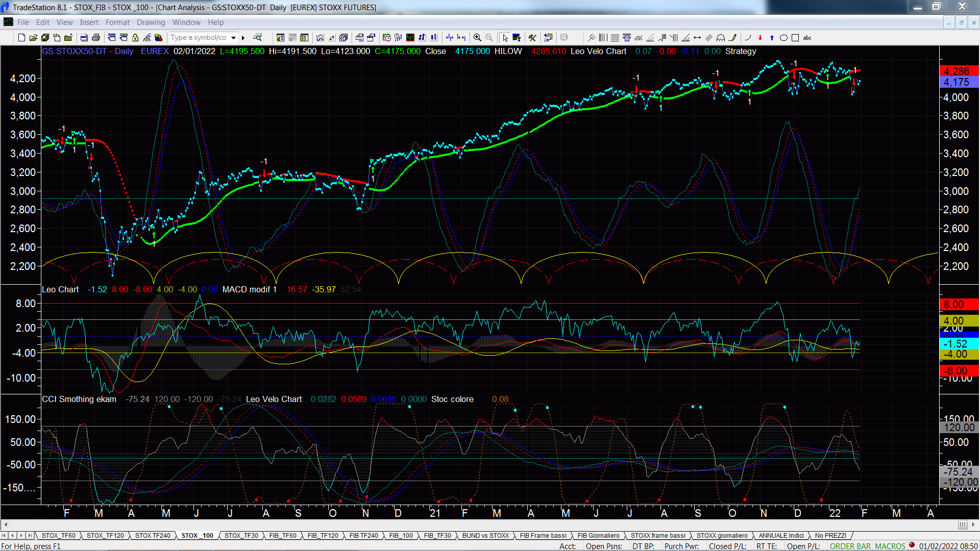Click the last-tab navigation button
The width and height of the screenshot is (980, 551).
pyautogui.click(x=30, y=536)
